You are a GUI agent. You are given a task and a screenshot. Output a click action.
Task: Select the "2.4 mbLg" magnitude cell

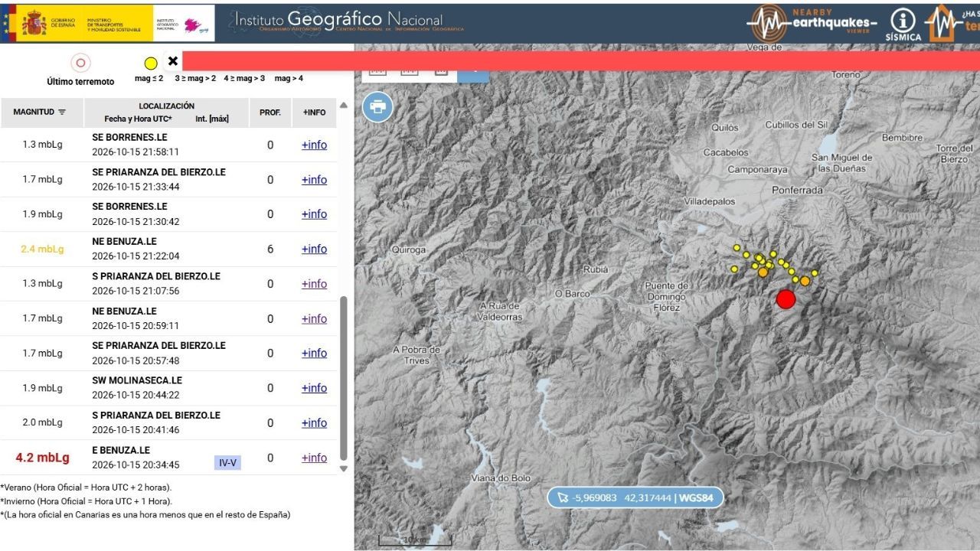coord(42,249)
